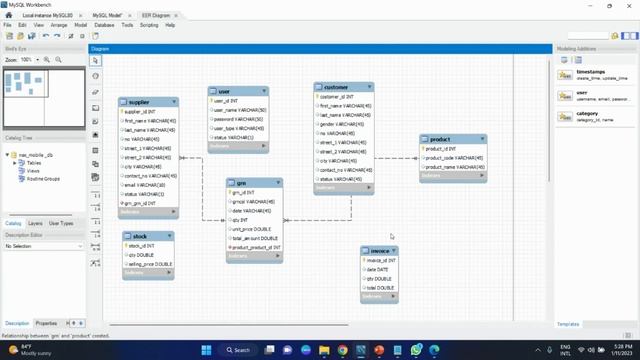Switch to the MySQL Model tab

tap(107, 16)
